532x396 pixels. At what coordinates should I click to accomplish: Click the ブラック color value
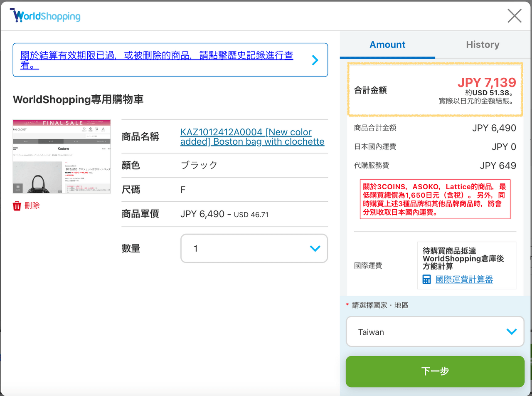(x=199, y=165)
